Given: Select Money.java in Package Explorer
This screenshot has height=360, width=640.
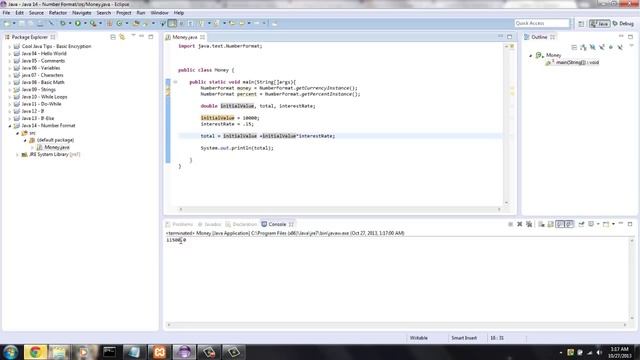Looking at the screenshot, I should coord(53,147).
